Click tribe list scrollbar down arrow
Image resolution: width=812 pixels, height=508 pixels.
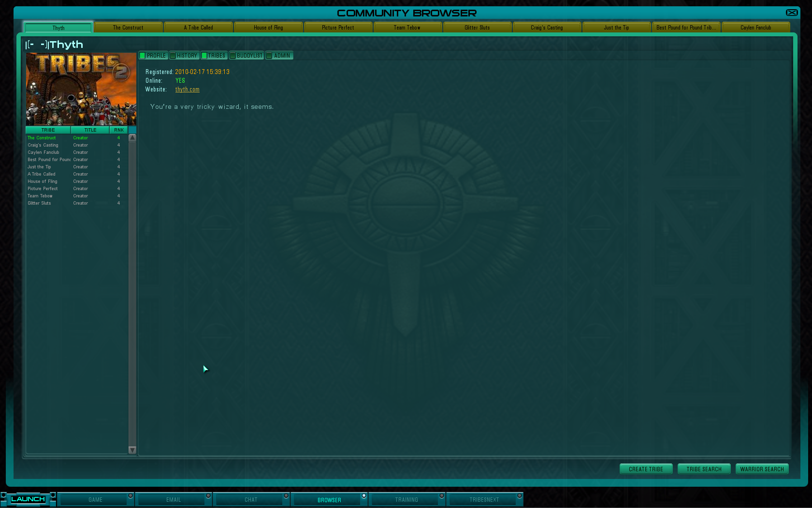(132, 450)
